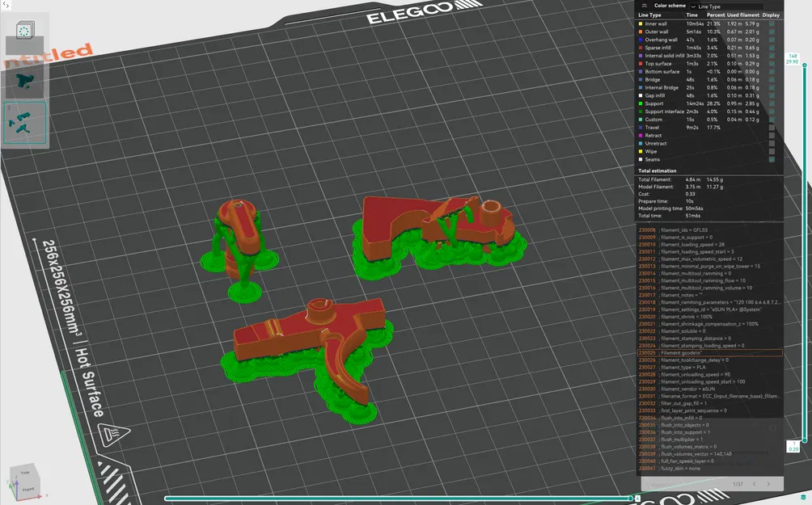This screenshot has height=505, width=812.
Task: Click the layers icon at the bottom-right corner
Action: pyautogui.click(x=803, y=498)
